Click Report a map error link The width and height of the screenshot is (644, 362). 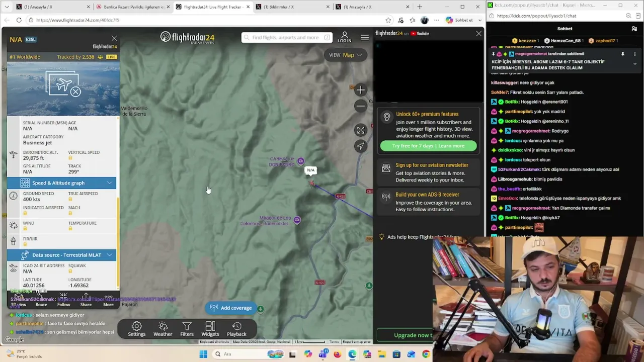click(356, 342)
